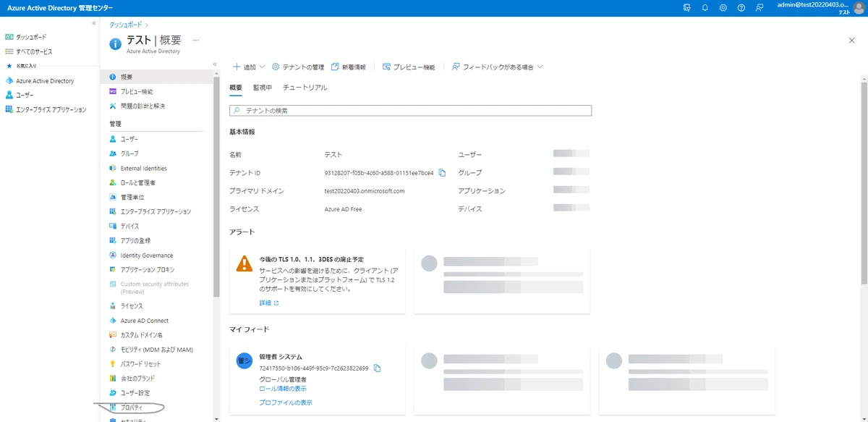The width and height of the screenshot is (868, 422).
Task: Click 新着情報 in the toolbar
Action: pyautogui.click(x=349, y=67)
